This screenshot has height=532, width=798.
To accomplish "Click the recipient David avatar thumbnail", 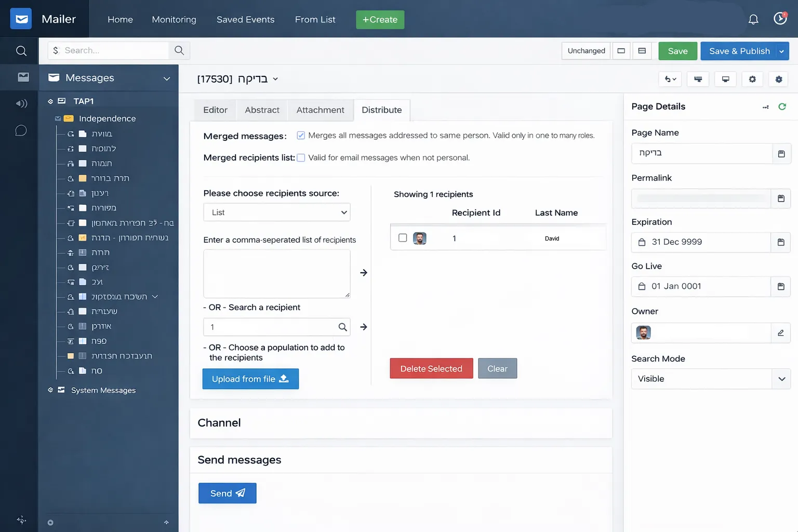I will pyautogui.click(x=420, y=238).
